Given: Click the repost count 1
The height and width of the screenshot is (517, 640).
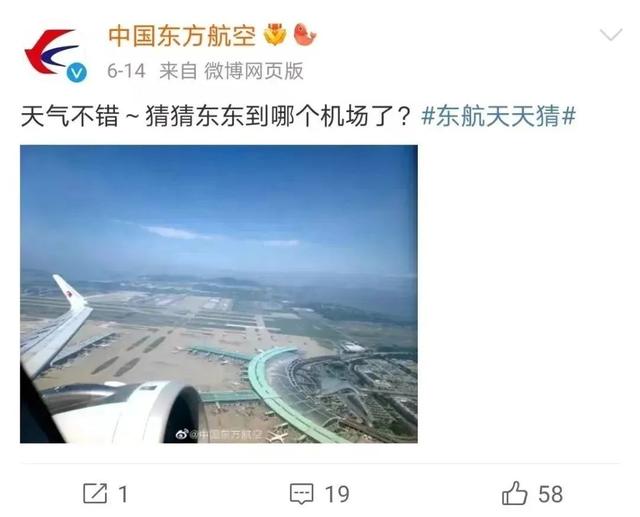Looking at the screenshot, I should 123,494.
